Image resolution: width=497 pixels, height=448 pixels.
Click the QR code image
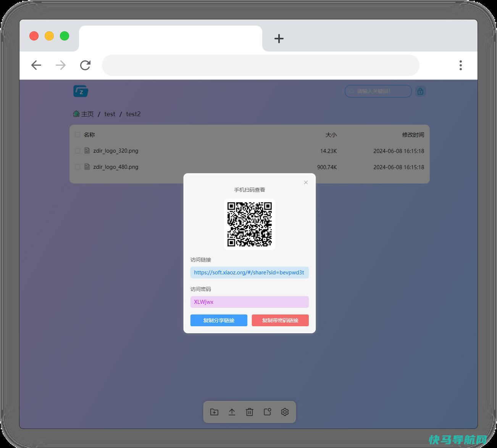[x=250, y=224]
